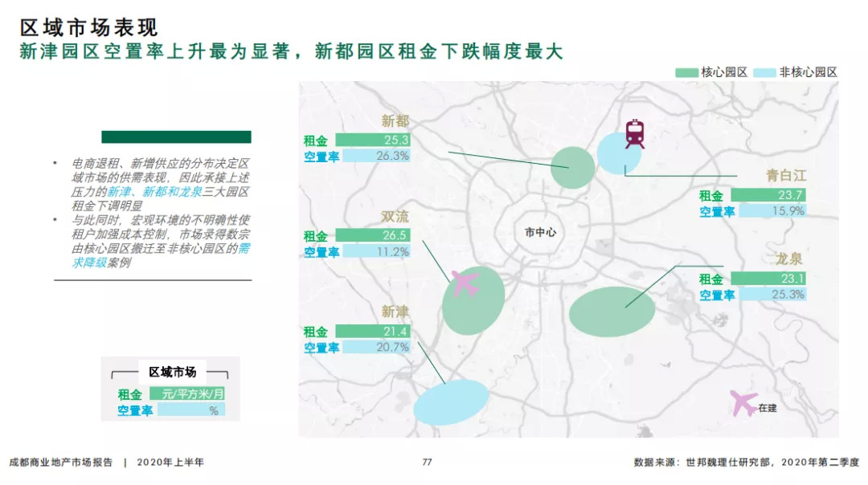Click the dark green bar above the bullets
This screenshot has height=485, width=868.
176,137
